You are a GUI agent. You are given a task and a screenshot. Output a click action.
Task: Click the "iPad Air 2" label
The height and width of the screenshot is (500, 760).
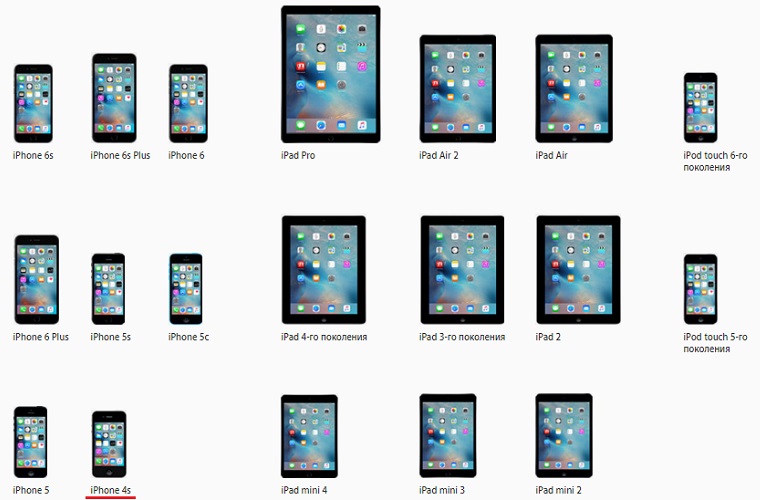click(x=439, y=156)
